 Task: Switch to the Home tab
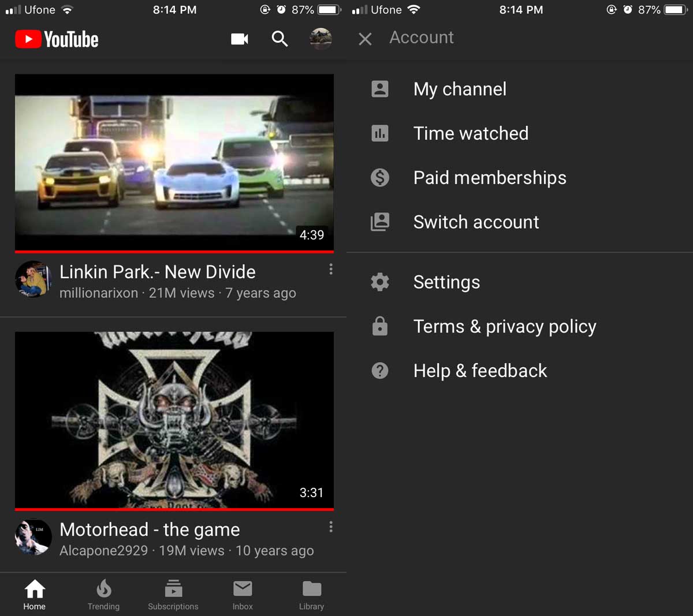[35, 595]
